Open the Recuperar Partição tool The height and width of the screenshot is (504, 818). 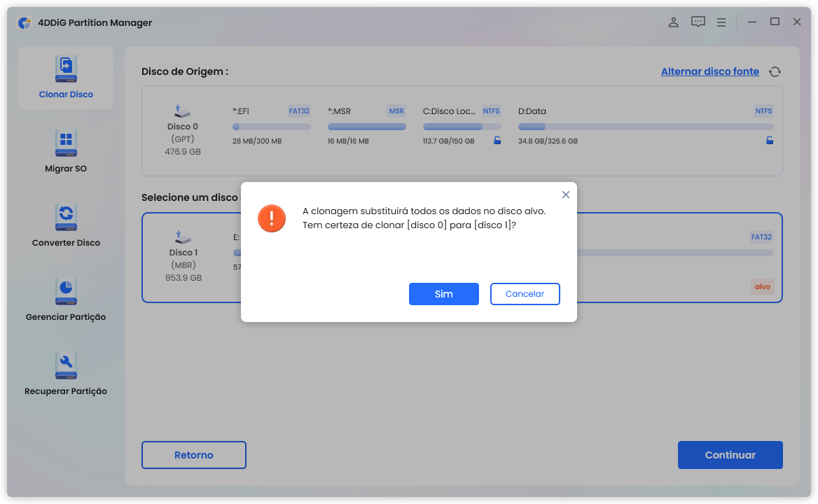pos(66,366)
